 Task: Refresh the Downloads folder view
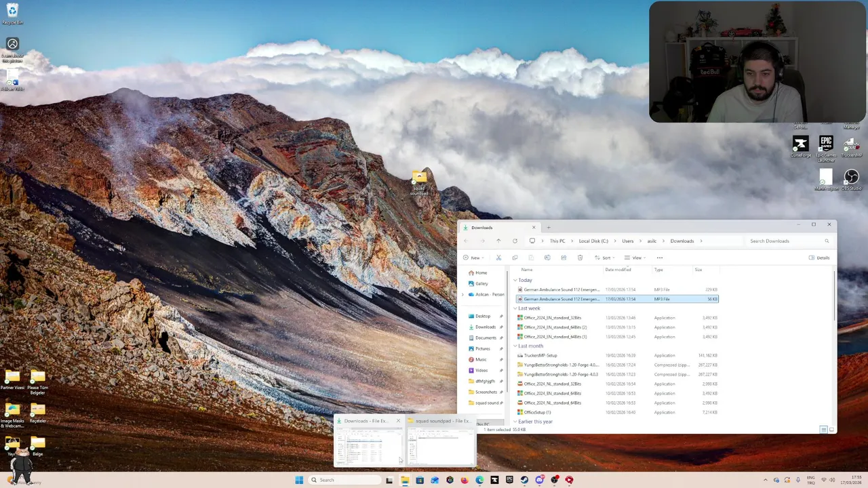(x=515, y=241)
